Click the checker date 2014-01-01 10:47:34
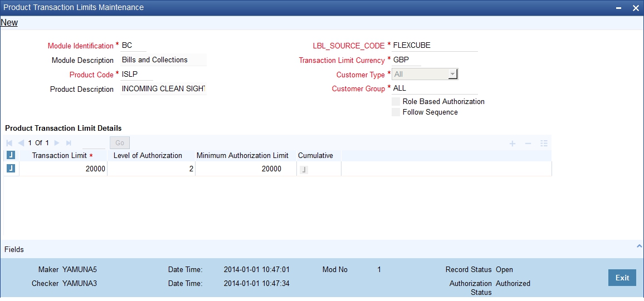 coord(257,283)
